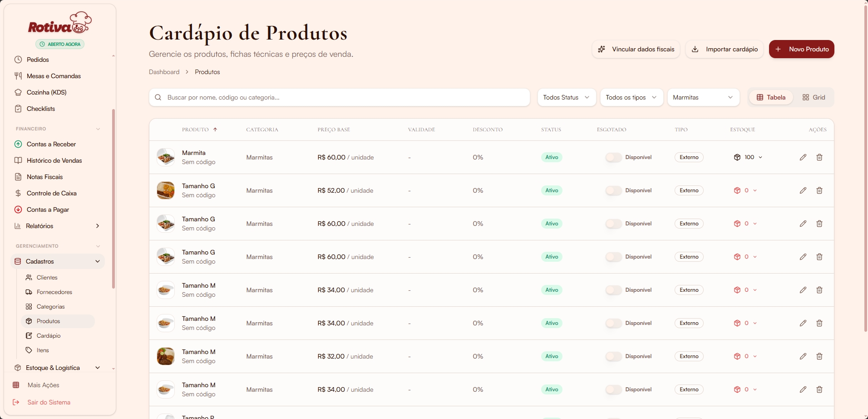Click Categorias grid icon
Screen dimensions: 868x419
point(29,306)
